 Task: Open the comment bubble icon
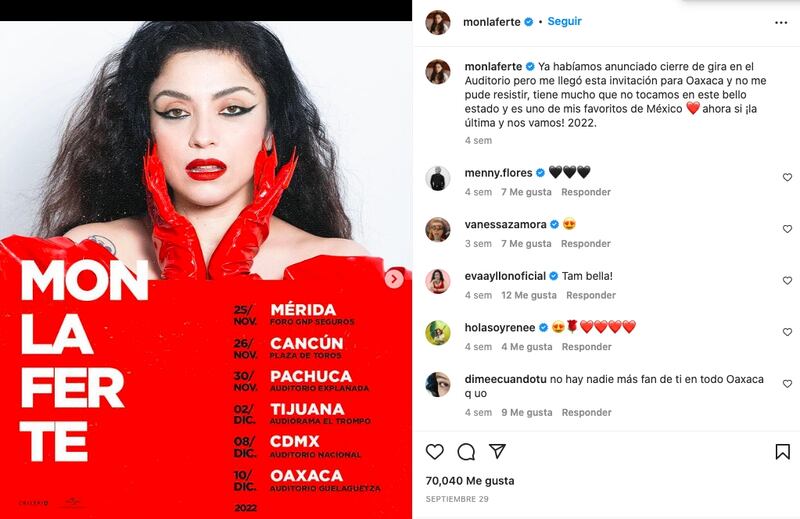point(466,452)
